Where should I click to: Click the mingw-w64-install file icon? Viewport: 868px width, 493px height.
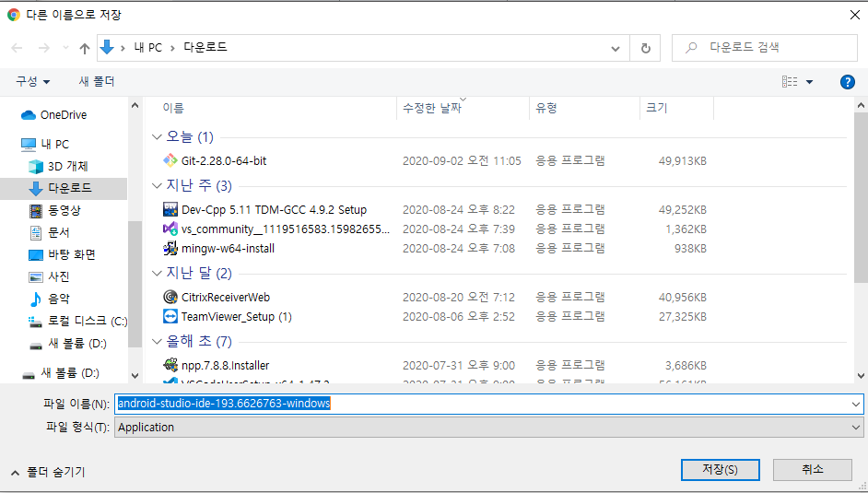pyautogui.click(x=170, y=248)
